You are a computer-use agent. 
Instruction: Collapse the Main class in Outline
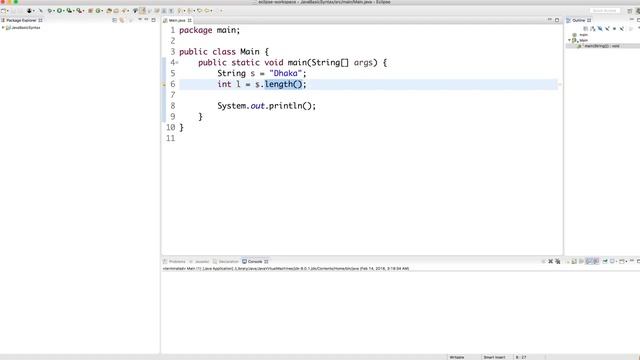tap(569, 40)
